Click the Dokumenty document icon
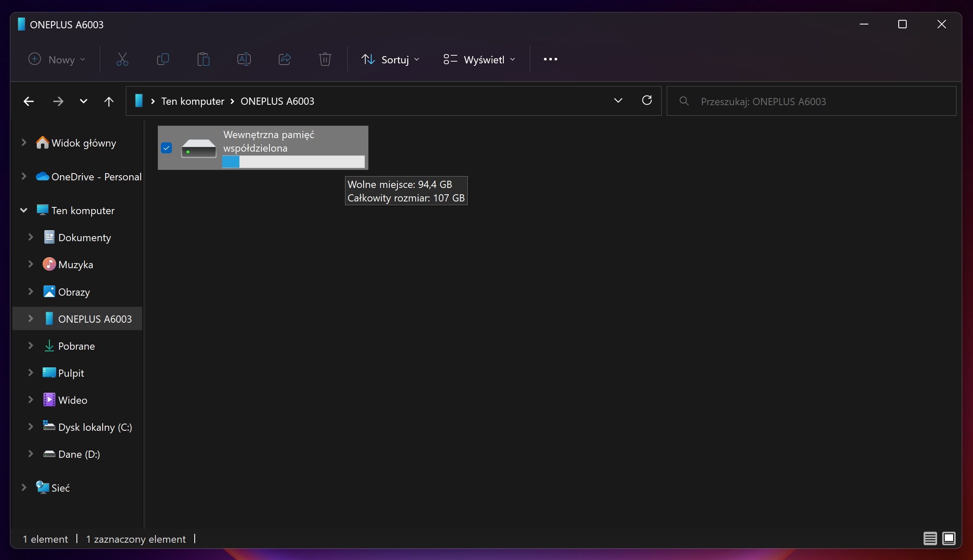The height and width of the screenshot is (560, 973). click(x=49, y=237)
